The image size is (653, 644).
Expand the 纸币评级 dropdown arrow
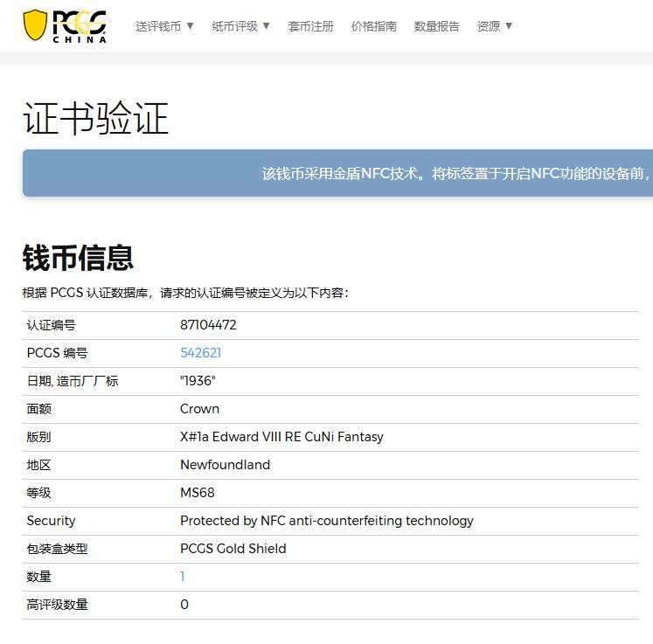coord(266,26)
